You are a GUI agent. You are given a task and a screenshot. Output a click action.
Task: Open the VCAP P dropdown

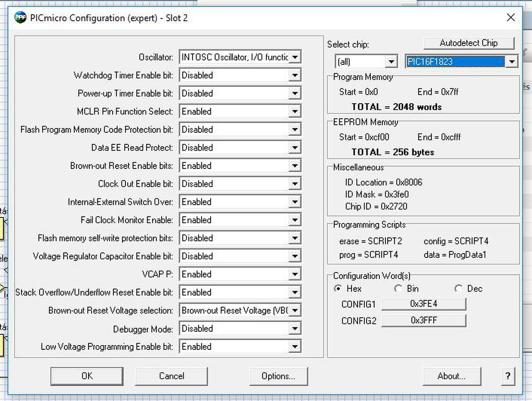pyautogui.click(x=240, y=274)
